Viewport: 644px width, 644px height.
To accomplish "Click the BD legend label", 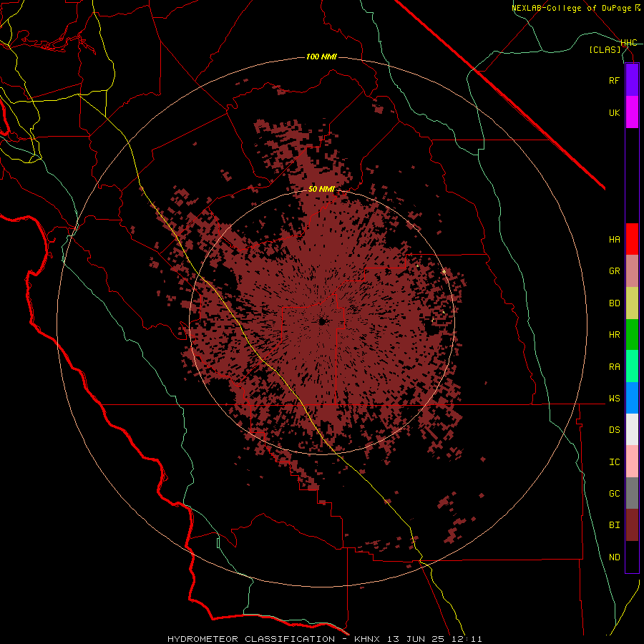I will pos(615,303).
